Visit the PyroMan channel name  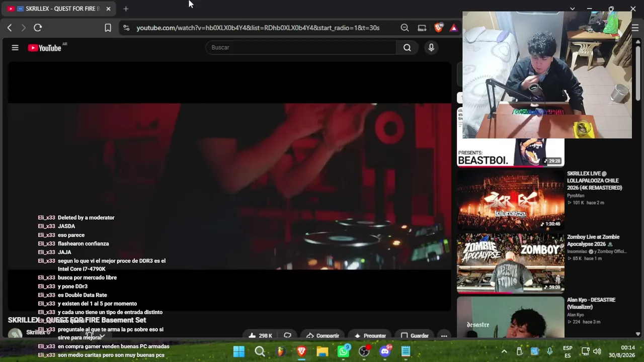(576, 196)
